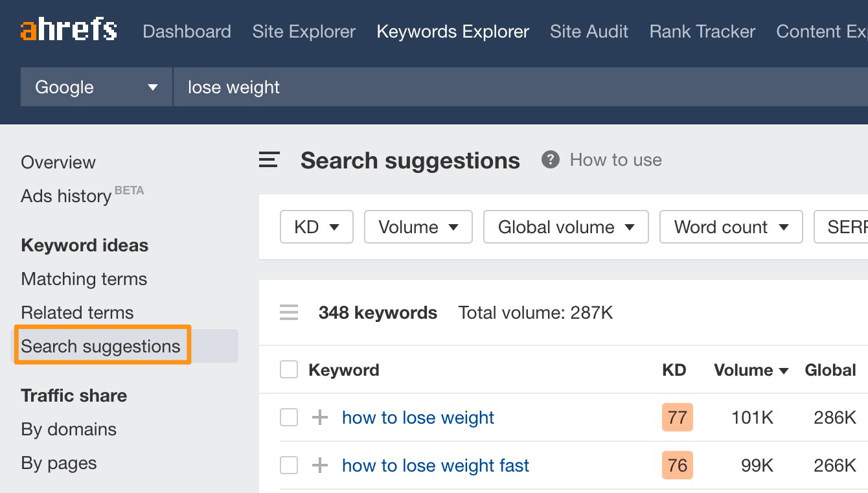Click the grey list icon beside 348 keywords
The height and width of the screenshot is (493, 868).
pos(289,313)
